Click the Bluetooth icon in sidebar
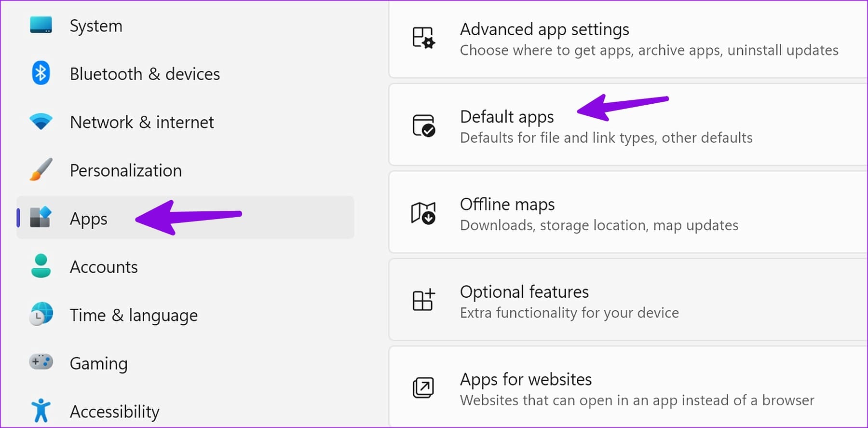 41,73
